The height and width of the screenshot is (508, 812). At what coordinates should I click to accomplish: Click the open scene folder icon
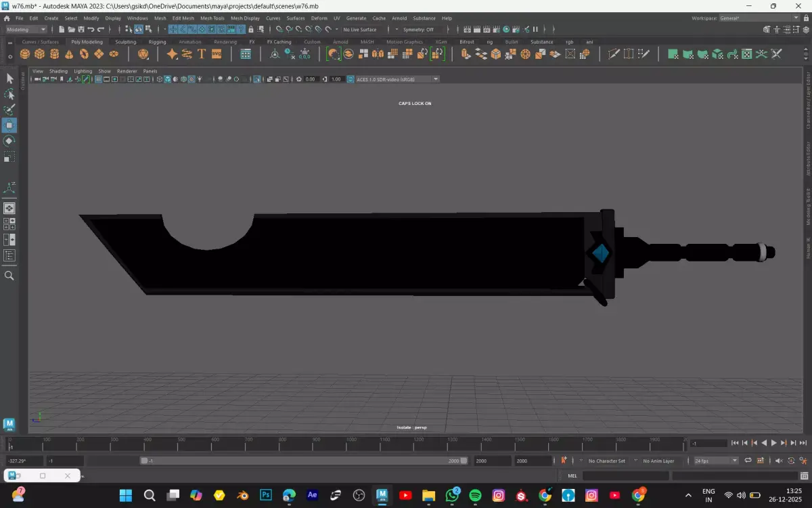[72, 30]
